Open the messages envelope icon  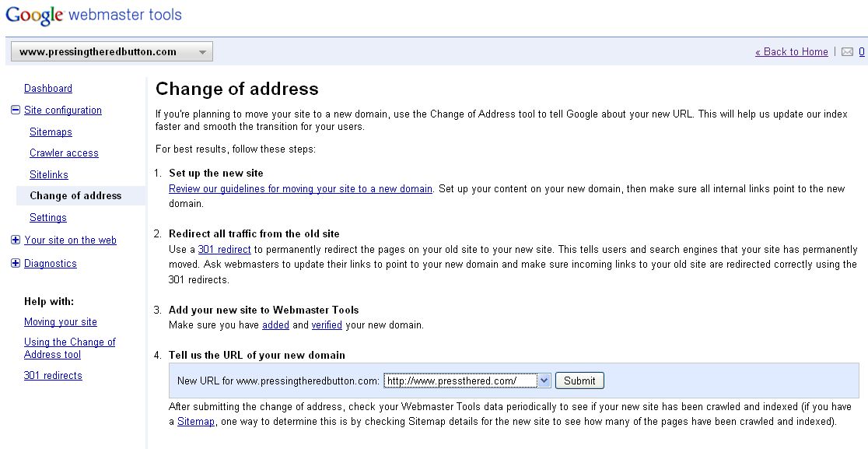[847, 52]
